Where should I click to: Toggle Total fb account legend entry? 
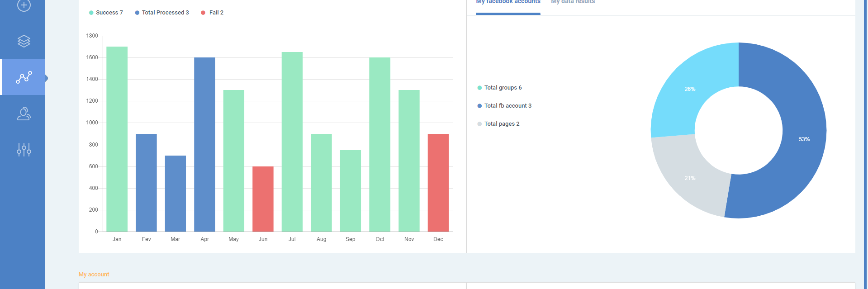pos(504,106)
